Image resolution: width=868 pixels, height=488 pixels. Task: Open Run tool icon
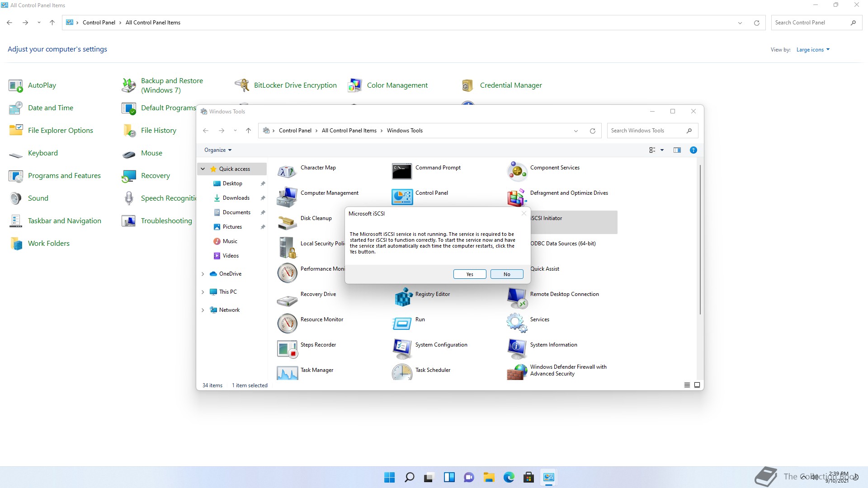click(x=402, y=324)
